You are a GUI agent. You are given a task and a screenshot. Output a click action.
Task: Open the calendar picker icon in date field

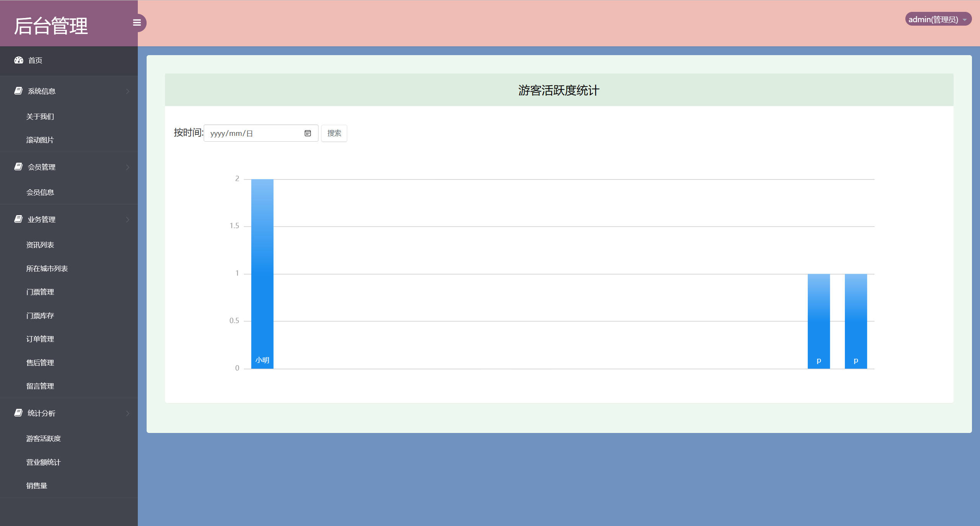coord(308,133)
